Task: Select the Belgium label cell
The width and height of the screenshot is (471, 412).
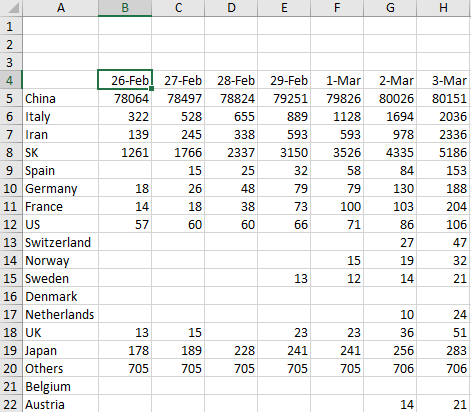Action: point(61,386)
